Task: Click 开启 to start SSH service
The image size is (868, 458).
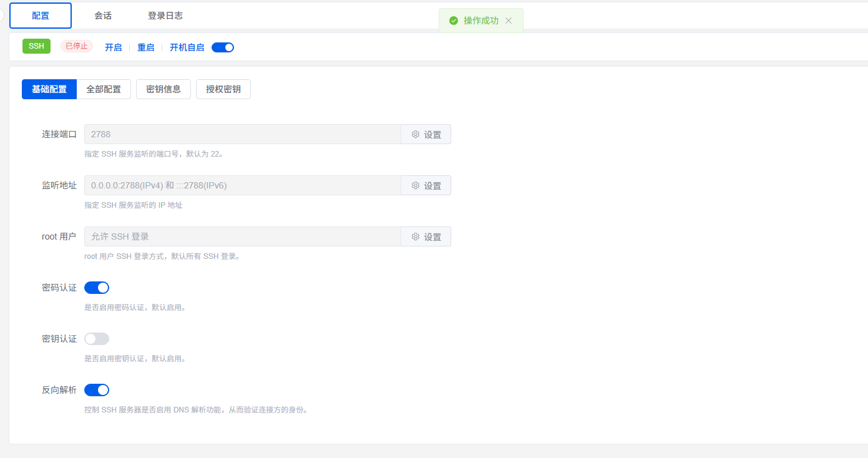Action: click(114, 47)
